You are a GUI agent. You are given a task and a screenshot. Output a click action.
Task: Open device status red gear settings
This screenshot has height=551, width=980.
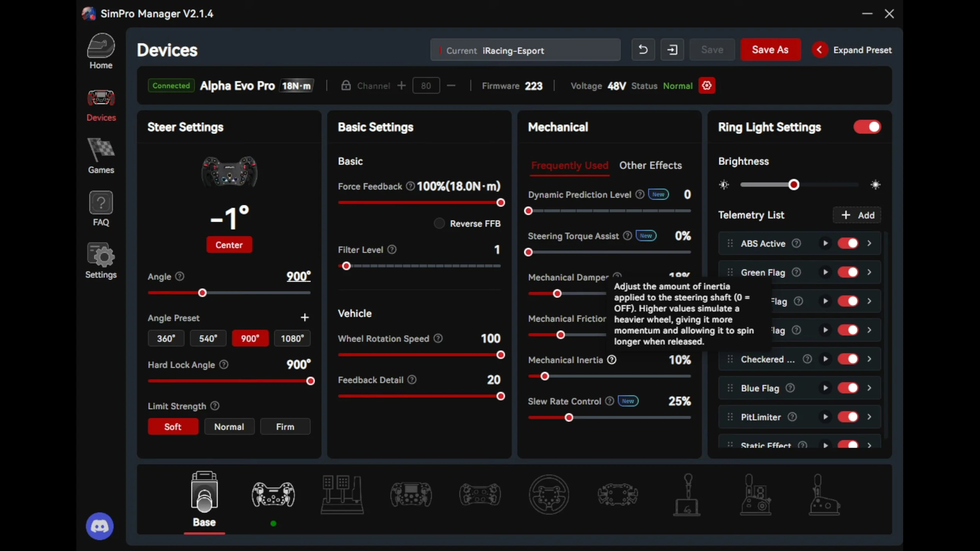click(706, 85)
